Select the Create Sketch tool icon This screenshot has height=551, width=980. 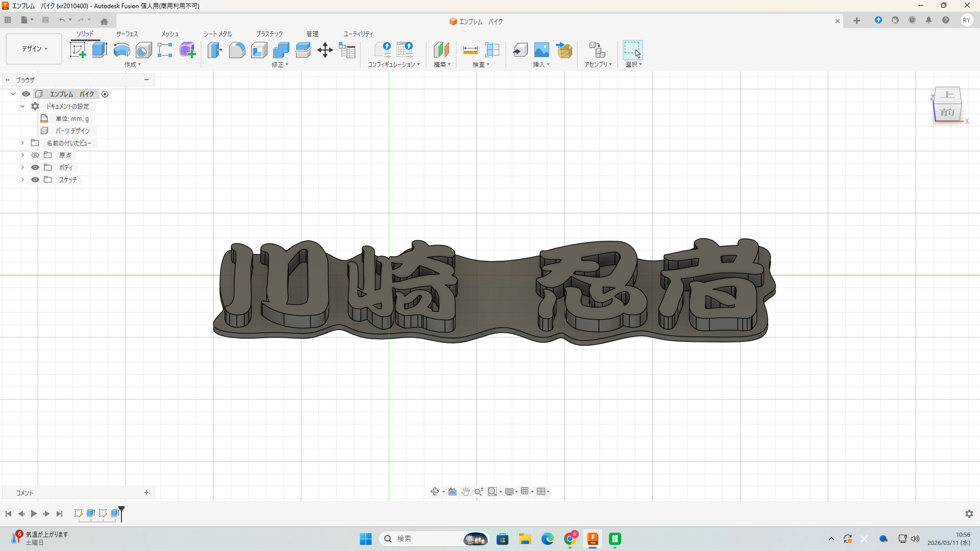pyautogui.click(x=78, y=50)
